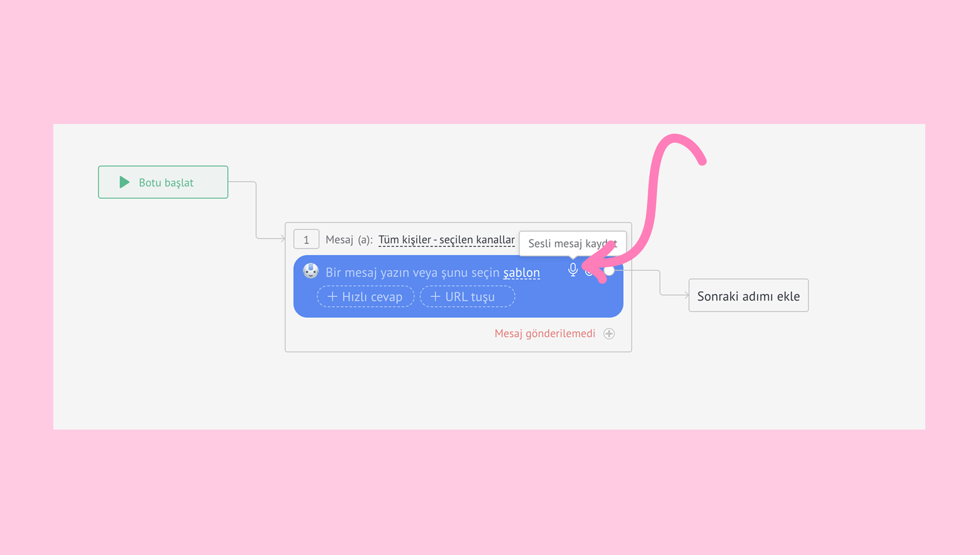Add a Hızlı cevap quick reply
This screenshot has width=980, height=555.
click(366, 296)
